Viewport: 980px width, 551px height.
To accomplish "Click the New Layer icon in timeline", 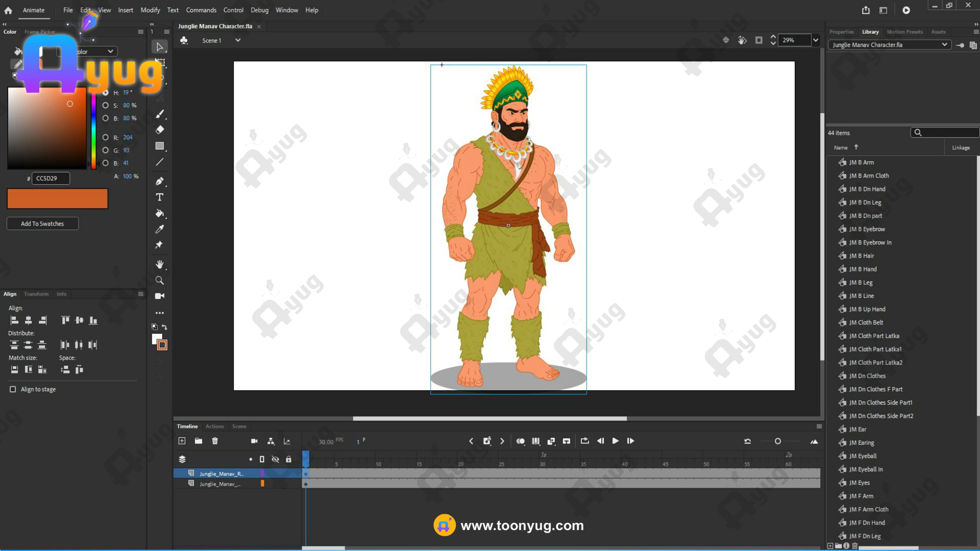I will point(182,441).
